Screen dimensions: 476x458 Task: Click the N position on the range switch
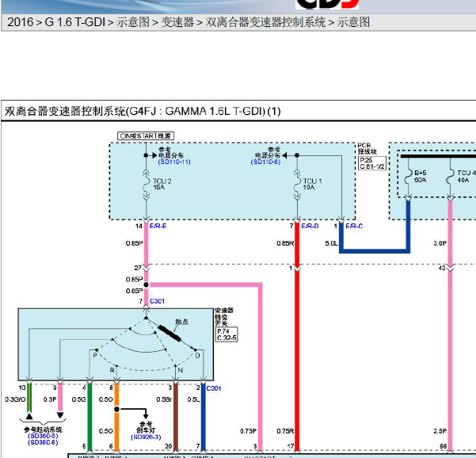tap(181, 370)
